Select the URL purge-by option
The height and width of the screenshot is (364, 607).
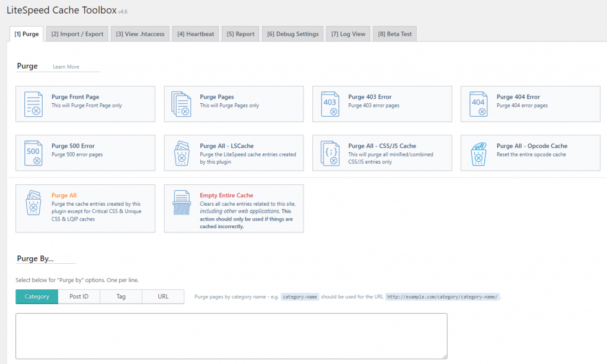163,296
